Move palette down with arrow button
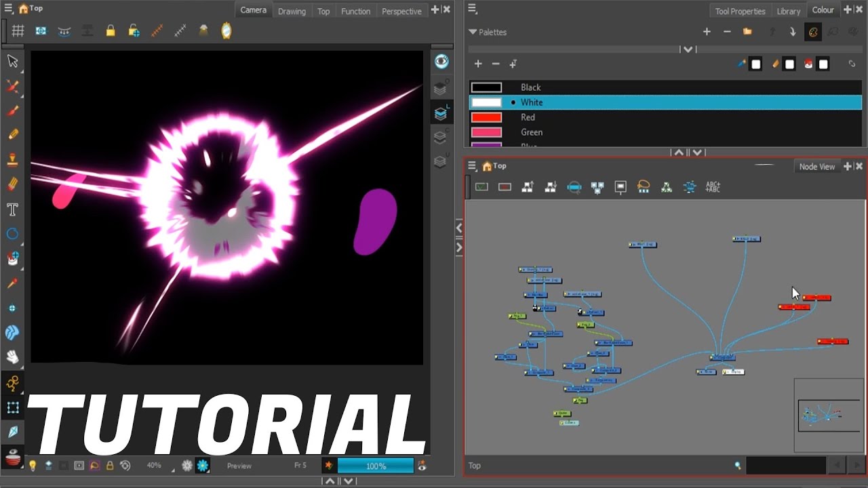This screenshot has height=488, width=868. [792, 32]
